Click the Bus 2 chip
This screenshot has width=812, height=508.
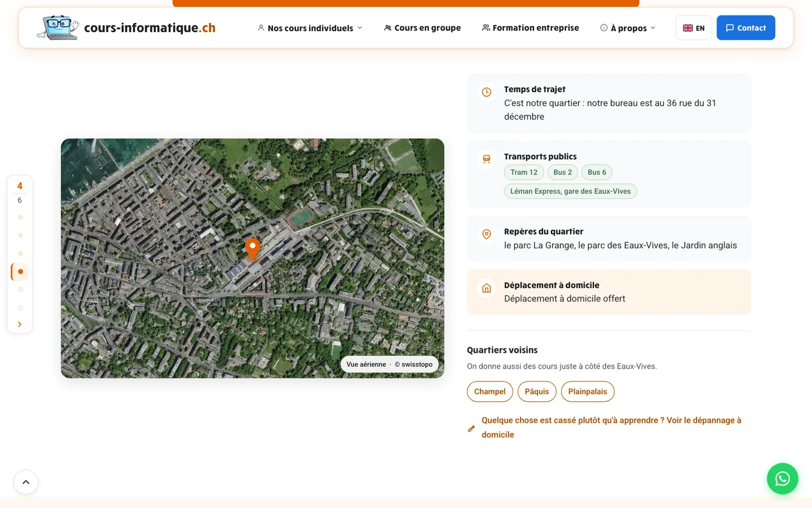pos(563,172)
